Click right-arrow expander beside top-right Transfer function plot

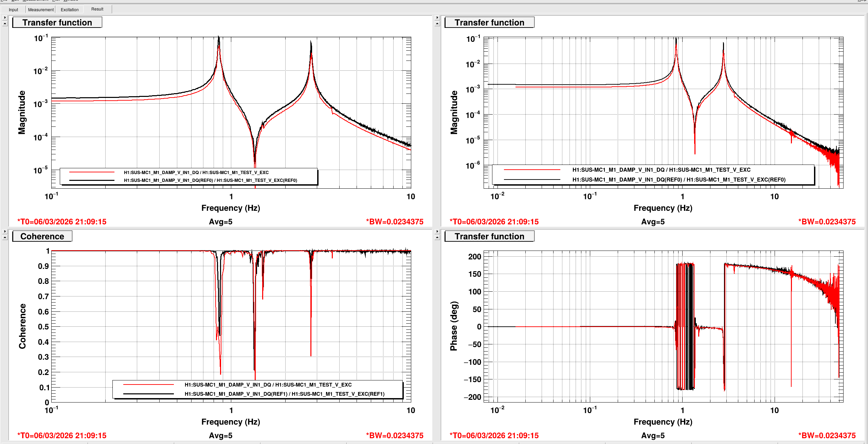[437, 17]
